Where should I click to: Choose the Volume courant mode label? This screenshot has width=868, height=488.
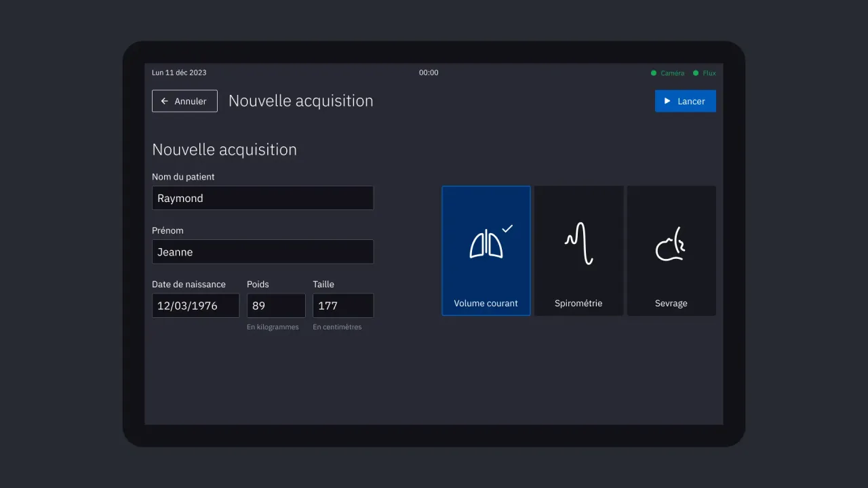[x=486, y=303]
